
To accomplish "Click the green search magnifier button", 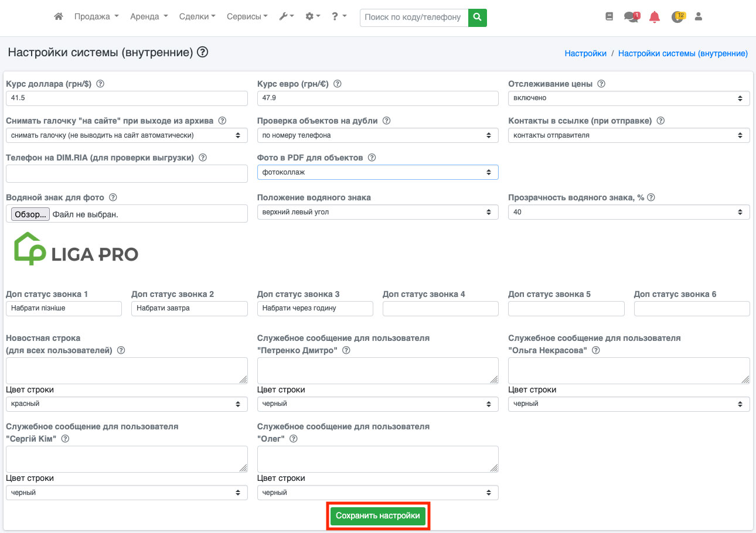I will (478, 18).
